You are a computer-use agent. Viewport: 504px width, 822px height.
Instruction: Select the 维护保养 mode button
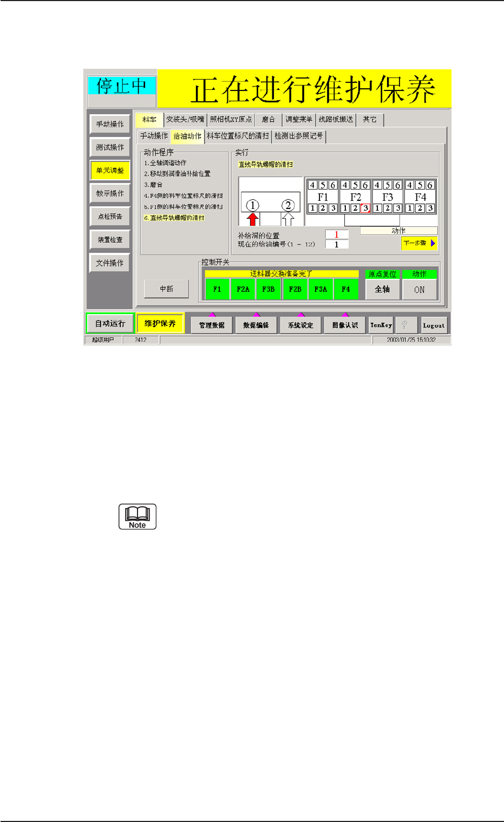coord(160,323)
